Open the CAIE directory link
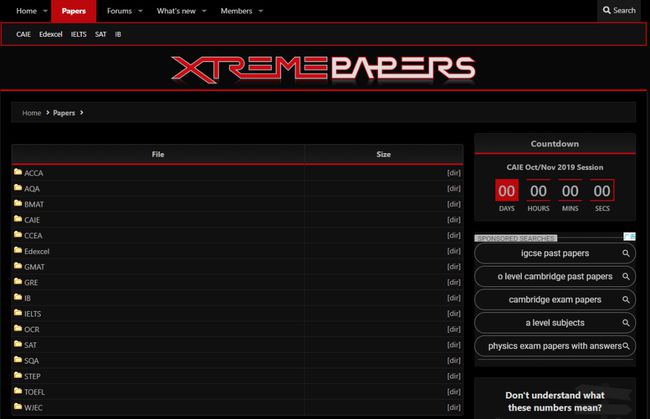Viewport: 650px width, 419px height. (32, 219)
